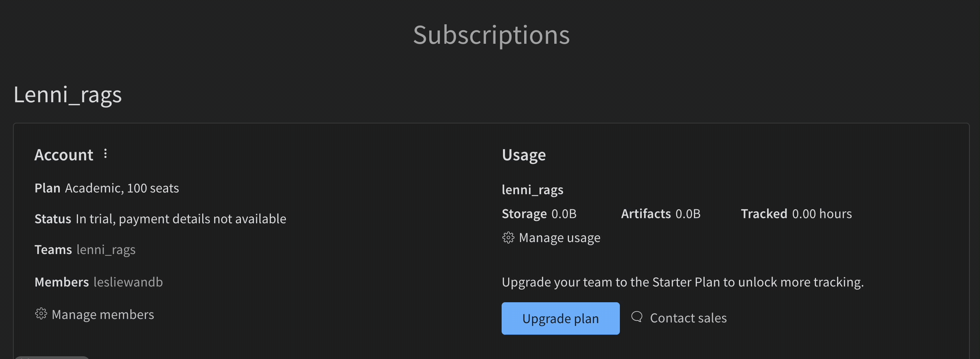
Task: Click the Storage 0.0B usage value
Action: [563, 214]
